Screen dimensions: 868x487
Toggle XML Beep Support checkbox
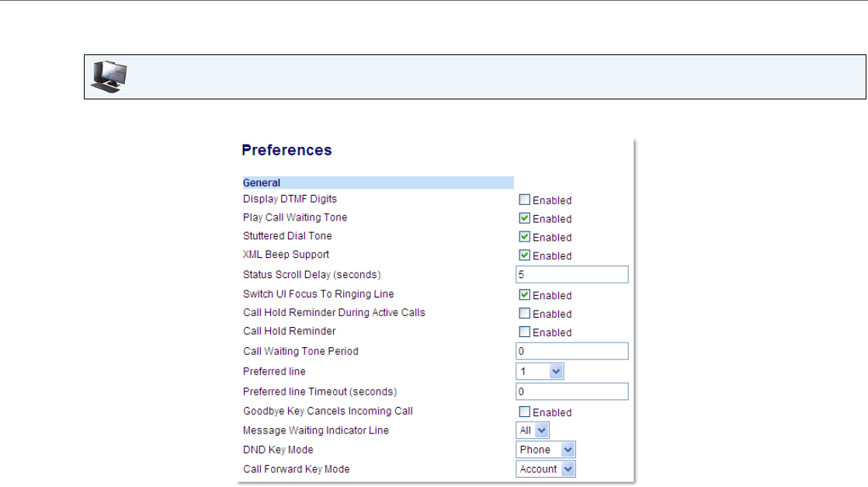pos(524,256)
